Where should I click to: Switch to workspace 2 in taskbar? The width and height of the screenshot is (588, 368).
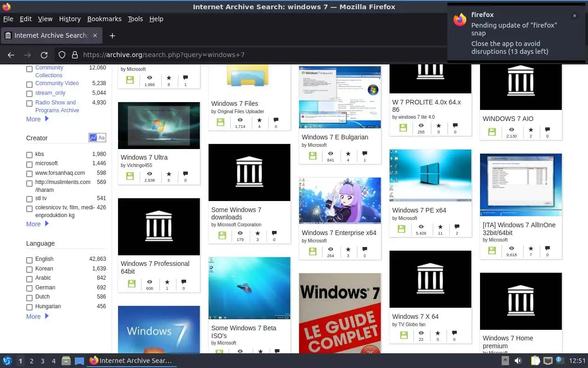pos(32,361)
